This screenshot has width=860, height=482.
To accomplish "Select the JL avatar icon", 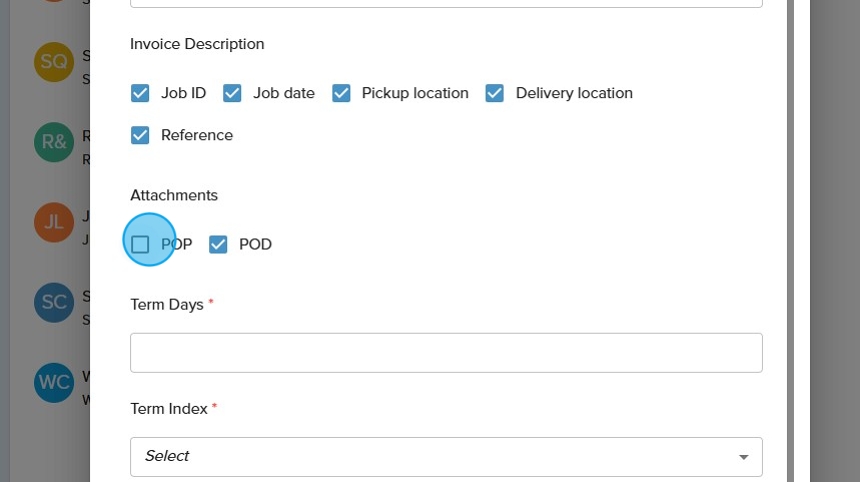I will pyautogui.click(x=54, y=222).
